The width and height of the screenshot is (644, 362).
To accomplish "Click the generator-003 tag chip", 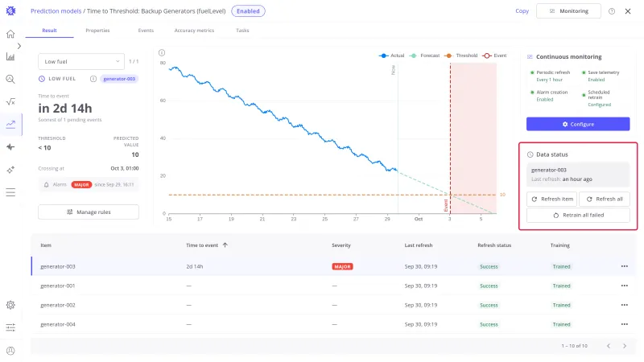I will tap(119, 79).
